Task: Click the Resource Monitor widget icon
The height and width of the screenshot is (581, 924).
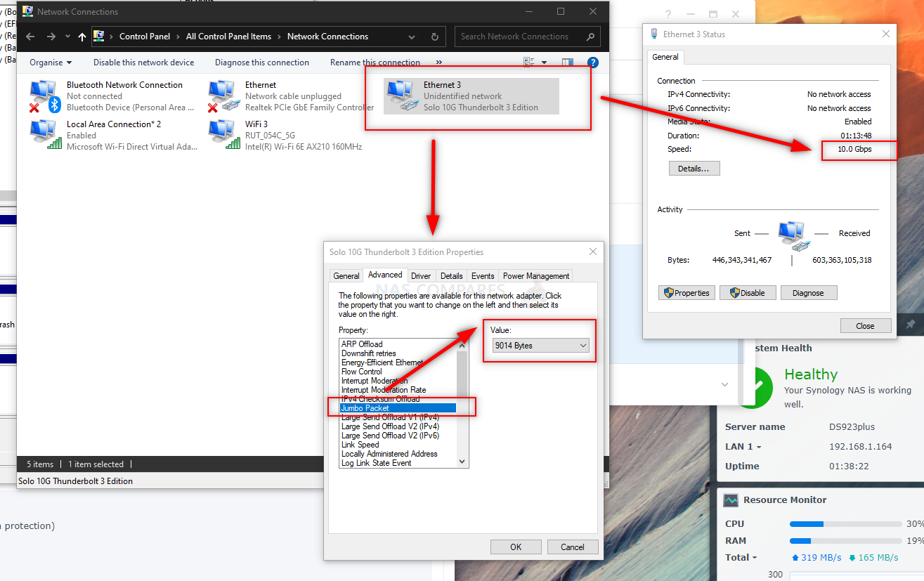Action: (x=731, y=500)
